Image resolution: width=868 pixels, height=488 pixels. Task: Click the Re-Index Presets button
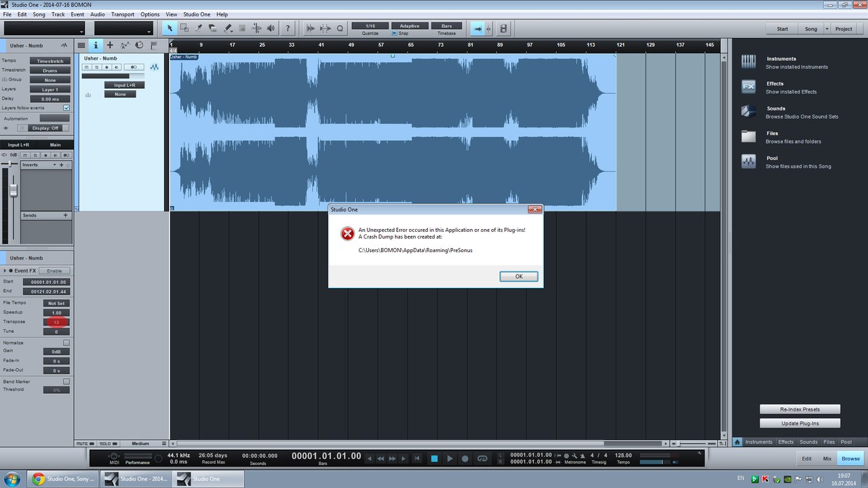tap(800, 409)
